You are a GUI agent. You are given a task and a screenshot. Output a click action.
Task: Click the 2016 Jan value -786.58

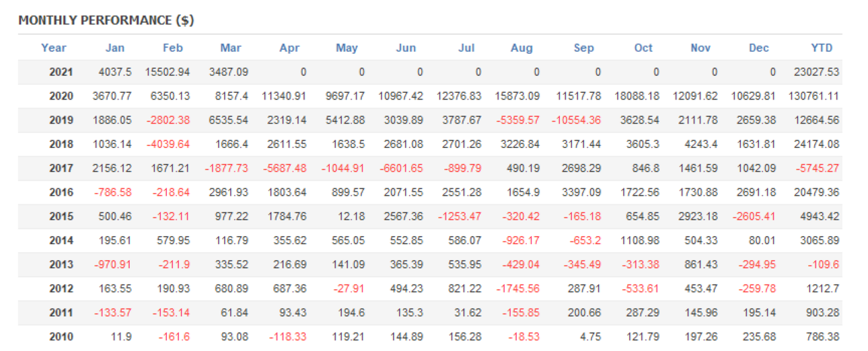(113, 192)
